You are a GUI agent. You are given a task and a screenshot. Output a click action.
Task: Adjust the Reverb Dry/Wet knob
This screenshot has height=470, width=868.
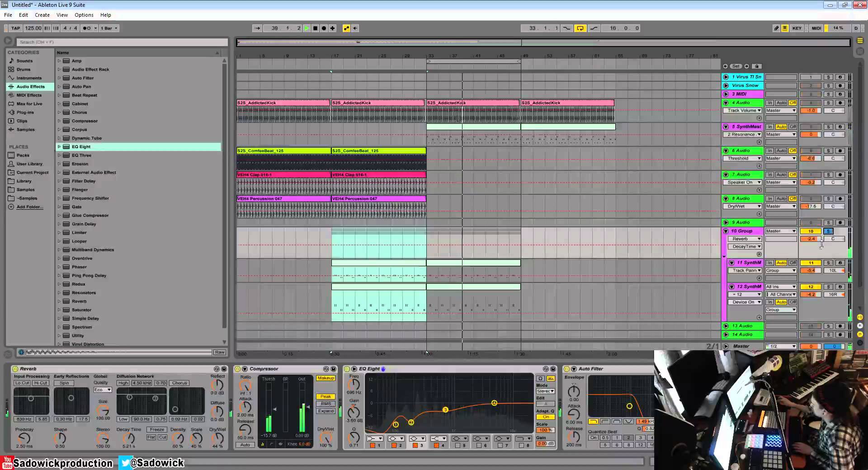[x=217, y=438]
